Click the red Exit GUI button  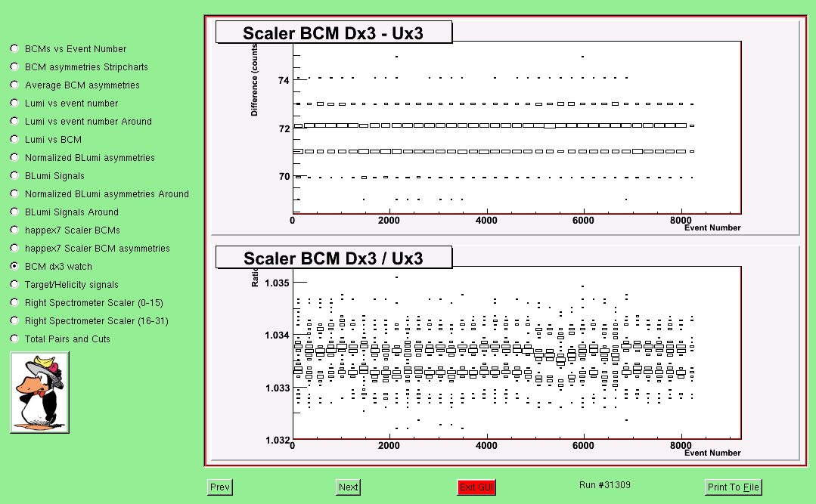(476, 487)
